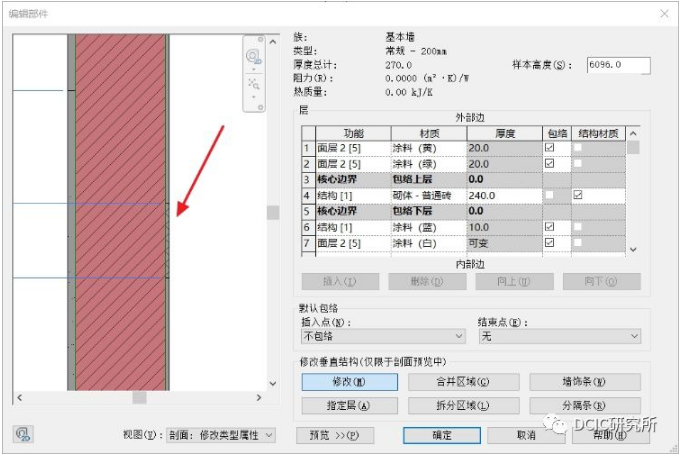Click the navigation bar customize circle below the zoom arrow
Screen dimensions: 683x456
pos(260,107)
